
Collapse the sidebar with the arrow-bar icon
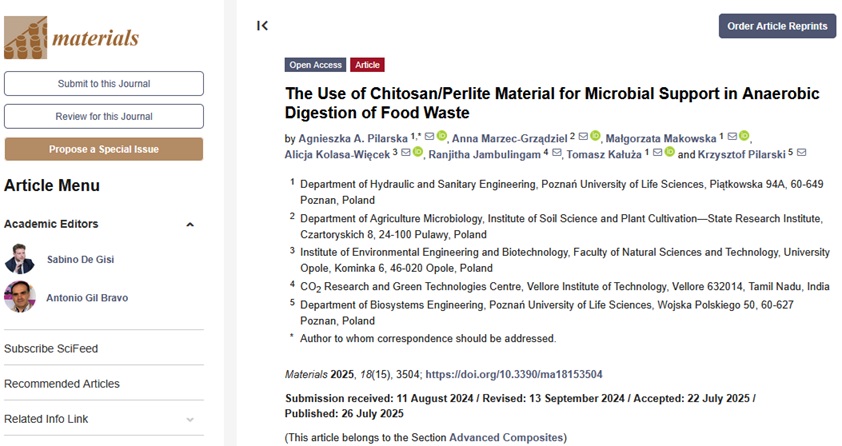pos(262,26)
